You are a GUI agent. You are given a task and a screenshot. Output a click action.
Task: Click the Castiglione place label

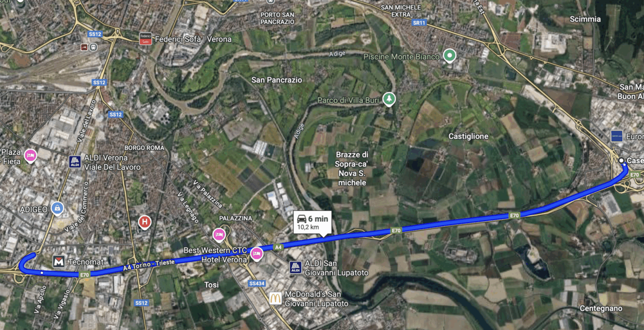468,137
